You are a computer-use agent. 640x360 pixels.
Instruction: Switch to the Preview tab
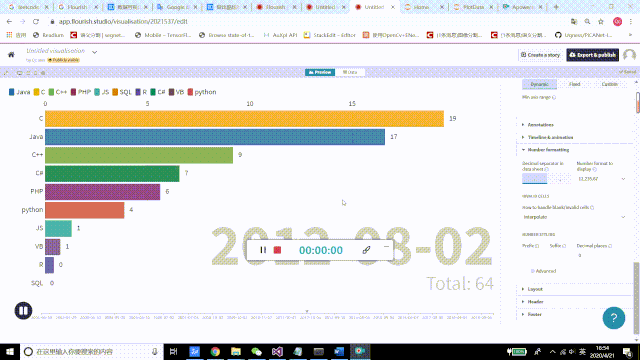(320, 72)
